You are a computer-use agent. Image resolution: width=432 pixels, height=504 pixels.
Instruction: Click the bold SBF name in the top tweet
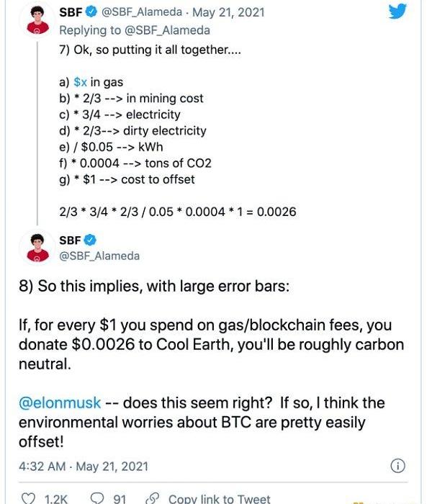pos(71,12)
